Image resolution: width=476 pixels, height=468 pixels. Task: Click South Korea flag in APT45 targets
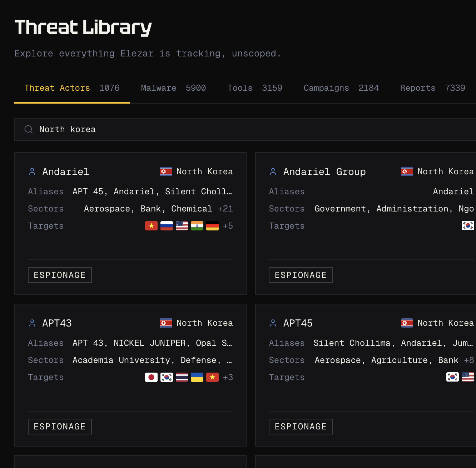(453, 377)
